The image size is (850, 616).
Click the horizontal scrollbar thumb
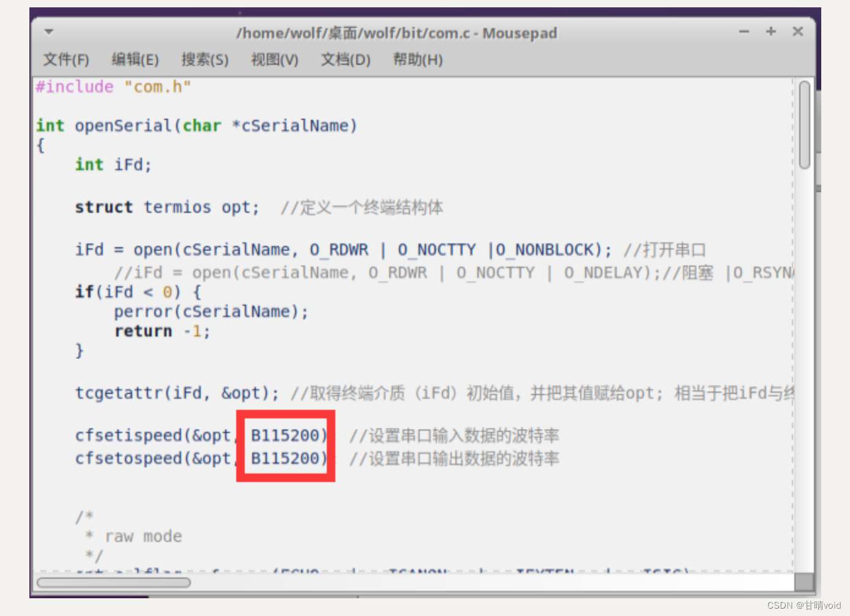tap(114, 582)
